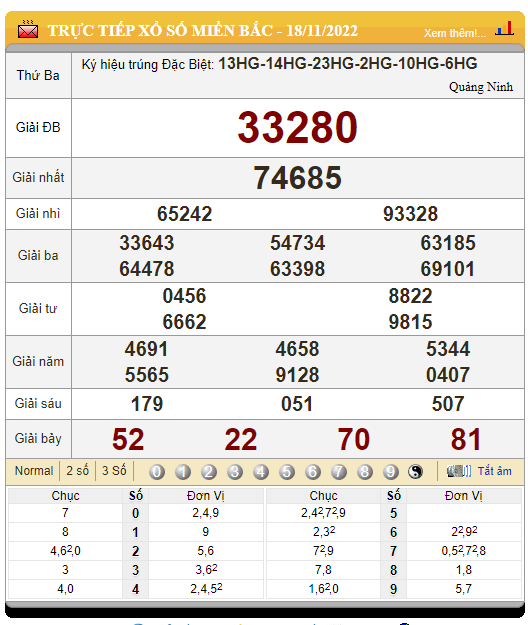This screenshot has height=625, width=528.
Task: Open the bar chart statistics icon
Action: click(504, 29)
